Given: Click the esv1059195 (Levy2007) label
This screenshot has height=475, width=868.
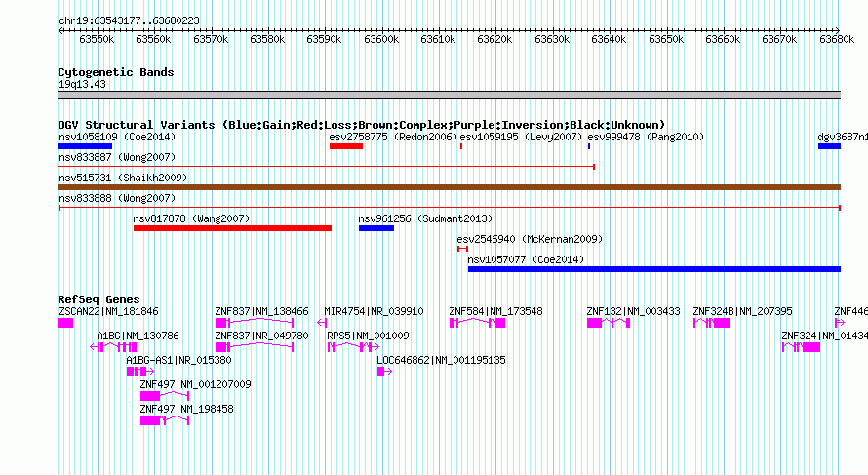Looking at the screenshot, I should (x=521, y=137).
